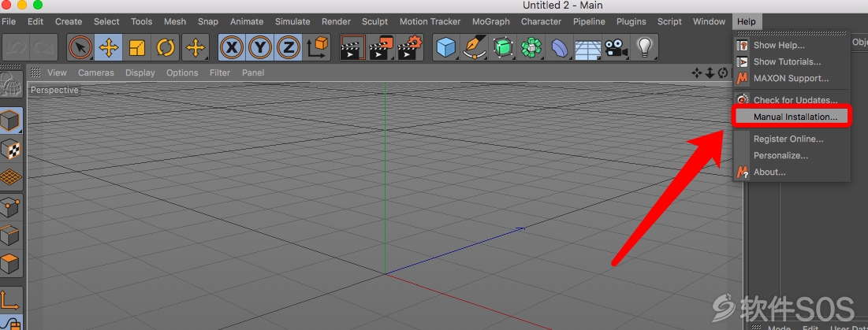The height and width of the screenshot is (330, 868).
Task: Click Render to Picture Viewer icon
Action: coord(381,47)
